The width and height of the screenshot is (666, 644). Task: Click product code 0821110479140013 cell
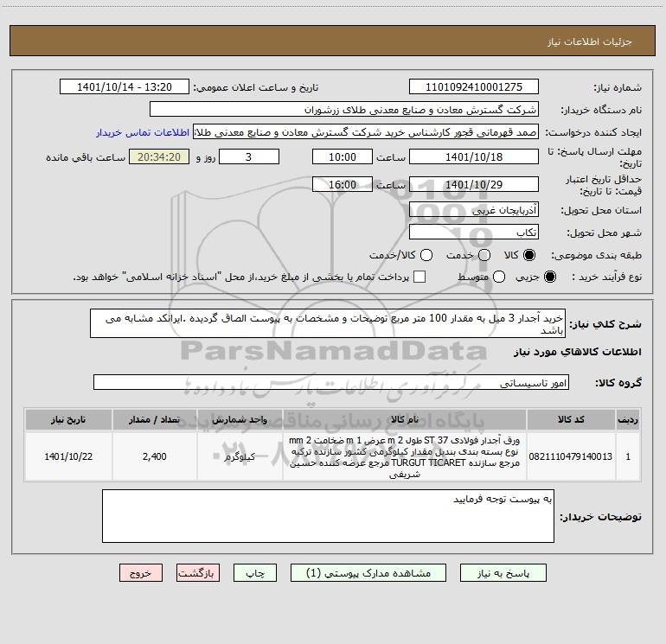point(571,456)
